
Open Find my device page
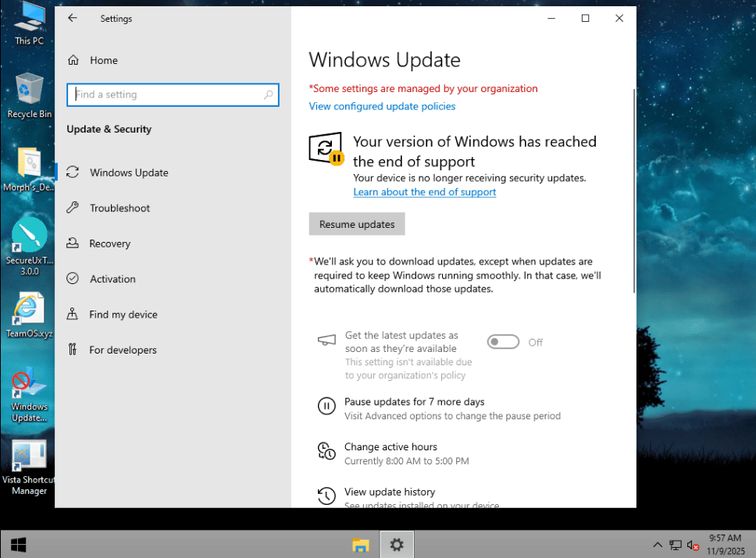[x=123, y=315]
